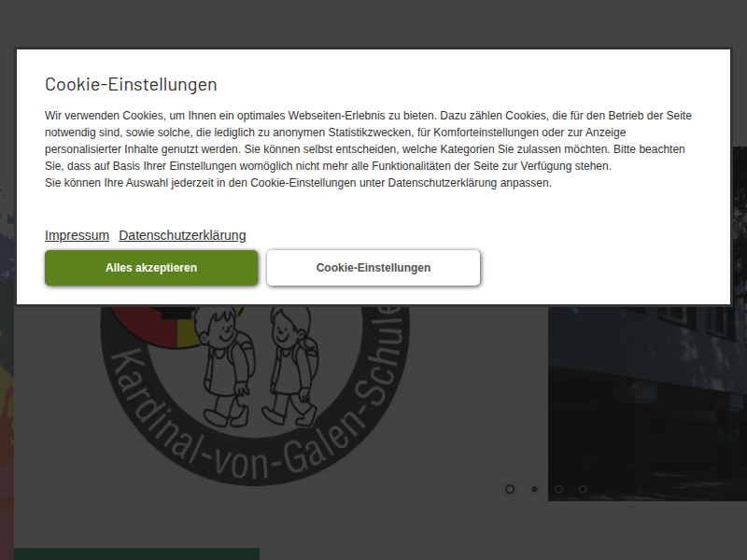Click the dark page header above the dialog
Screen dimensions: 747x560
373,23
